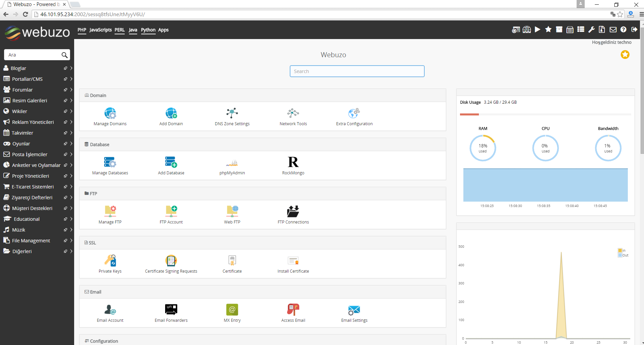Open Install Certificate
644x345 pixels.
click(293, 264)
